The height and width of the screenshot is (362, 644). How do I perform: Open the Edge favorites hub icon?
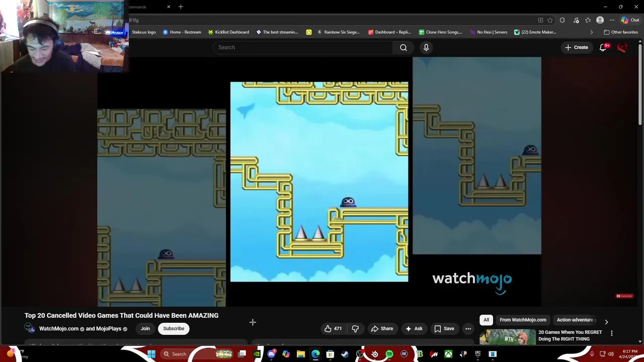click(x=588, y=20)
